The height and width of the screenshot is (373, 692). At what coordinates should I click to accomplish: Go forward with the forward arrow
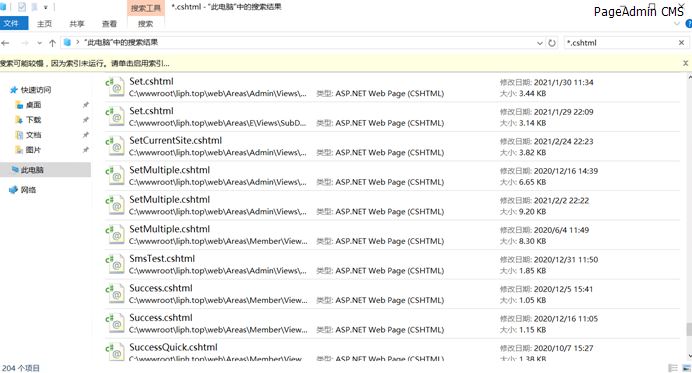point(25,43)
